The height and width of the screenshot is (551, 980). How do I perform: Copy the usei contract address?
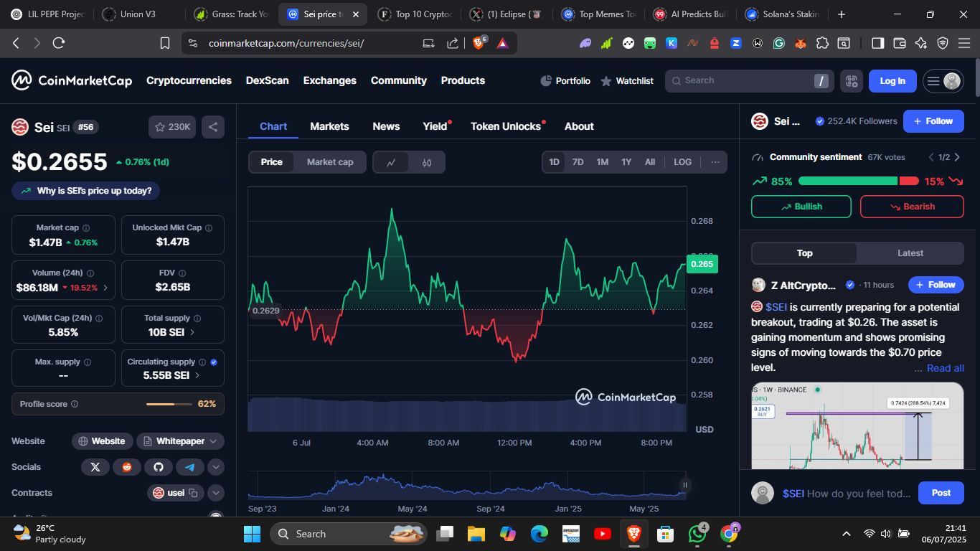(192, 493)
